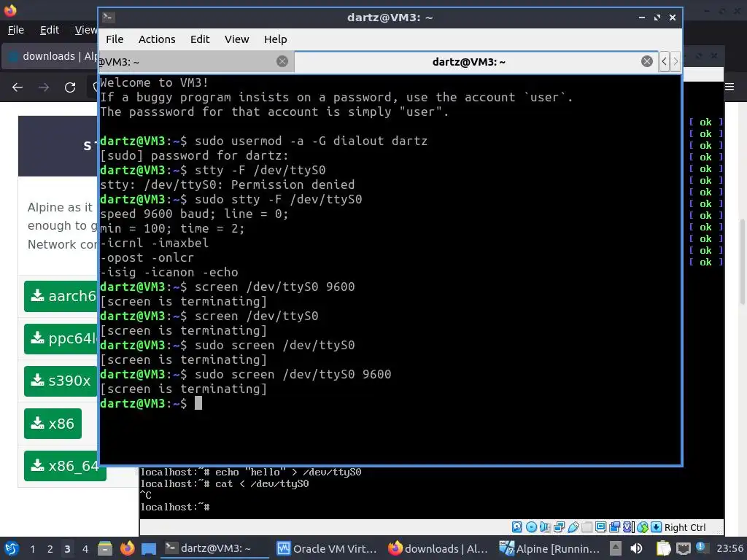Click VirtualBox CPU virtualization status icon

pos(628,527)
